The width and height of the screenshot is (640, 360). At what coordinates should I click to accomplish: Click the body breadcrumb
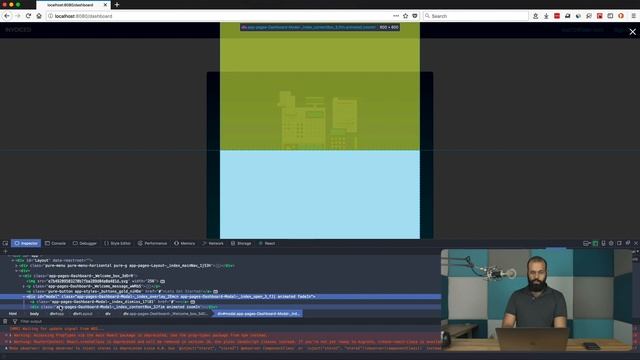(x=34, y=314)
